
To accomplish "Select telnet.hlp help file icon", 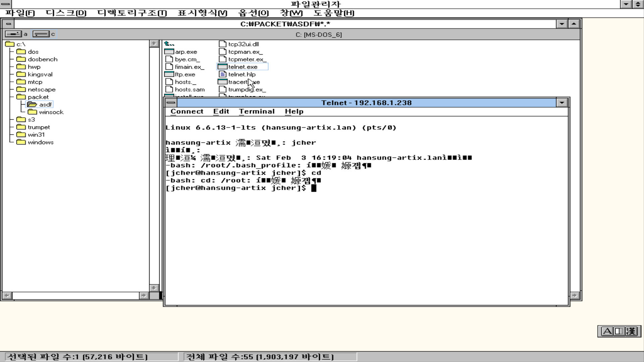I will (x=223, y=74).
